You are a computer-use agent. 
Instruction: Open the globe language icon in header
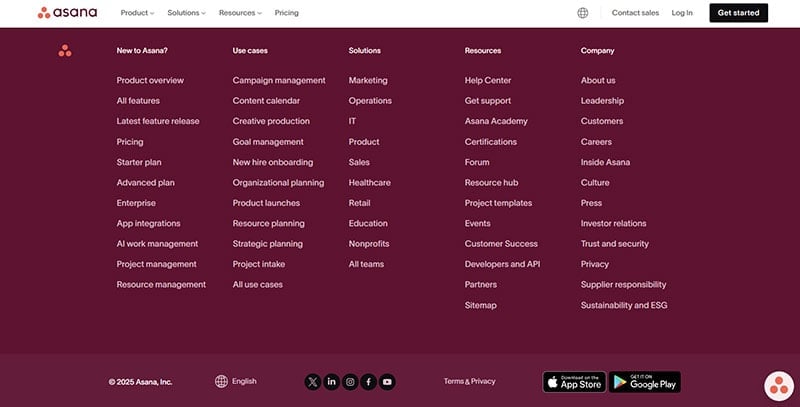(x=583, y=13)
